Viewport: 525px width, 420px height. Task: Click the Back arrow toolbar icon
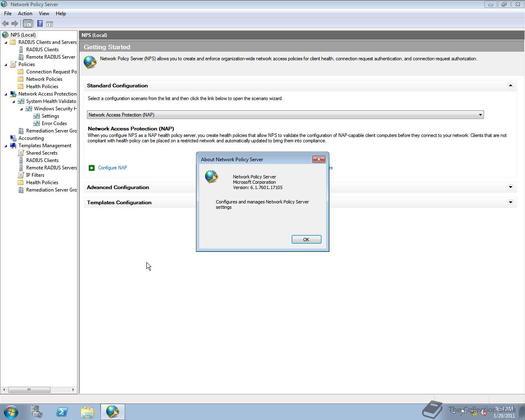coord(5,24)
